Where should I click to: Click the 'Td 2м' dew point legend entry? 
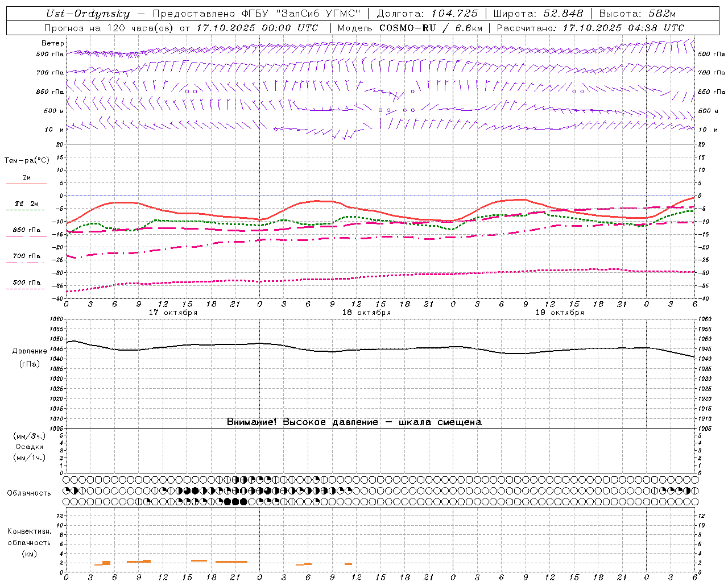pyautogui.click(x=27, y=203)
